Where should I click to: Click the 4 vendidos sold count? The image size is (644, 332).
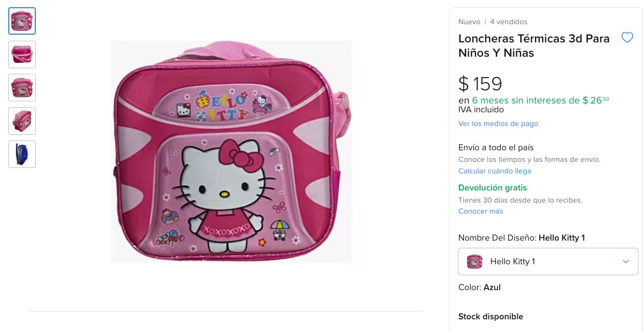pyautogui.click(x=508, y=22)
